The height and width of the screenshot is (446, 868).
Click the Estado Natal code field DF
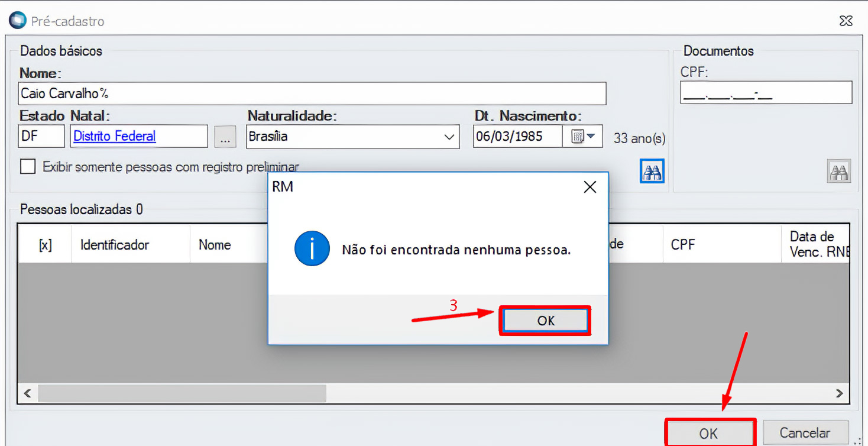pos(41,137)
